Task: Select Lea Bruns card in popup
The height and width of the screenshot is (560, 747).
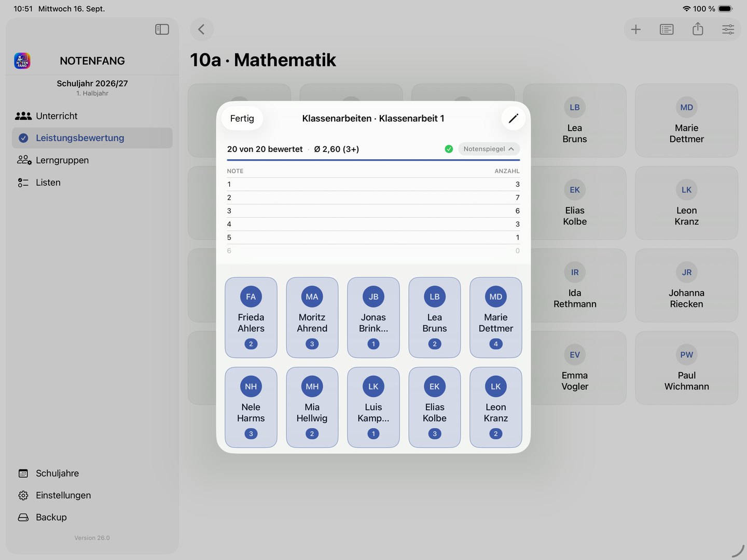Action: coord(435,317)
